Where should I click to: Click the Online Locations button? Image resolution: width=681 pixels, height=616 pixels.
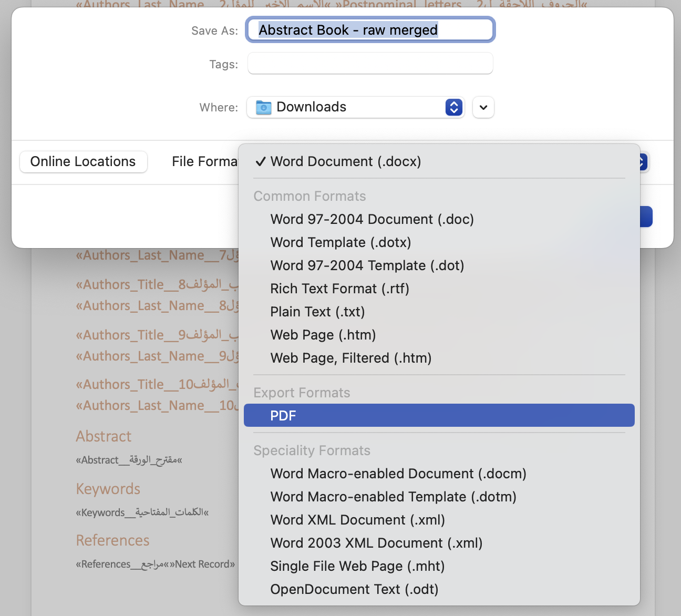coord(83,162)
